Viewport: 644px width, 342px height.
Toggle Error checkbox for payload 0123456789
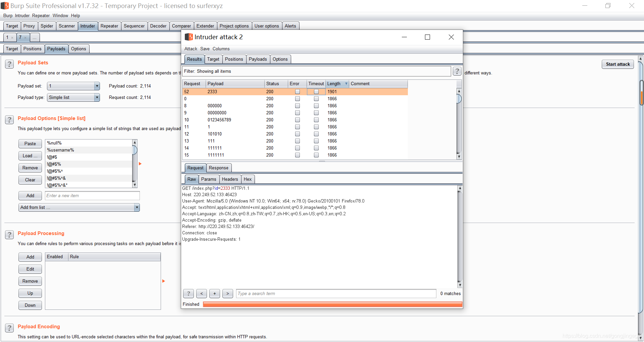[298, 120]
